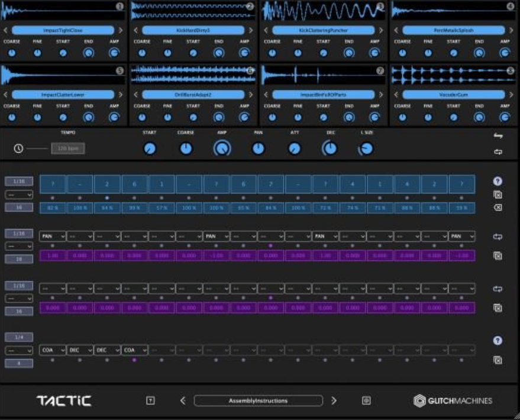
Task: Click the VocoderGum waveform display
Action: pos(453,75)
